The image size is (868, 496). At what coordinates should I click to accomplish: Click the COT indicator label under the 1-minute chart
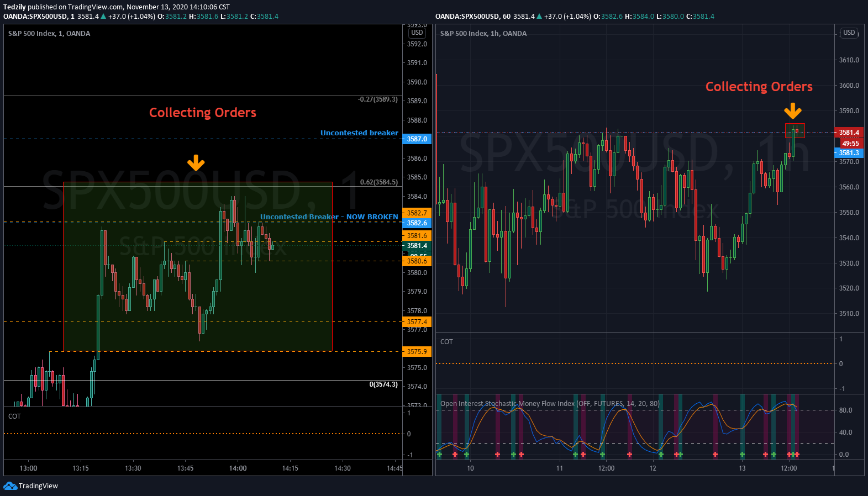click(x=14, y=416)
